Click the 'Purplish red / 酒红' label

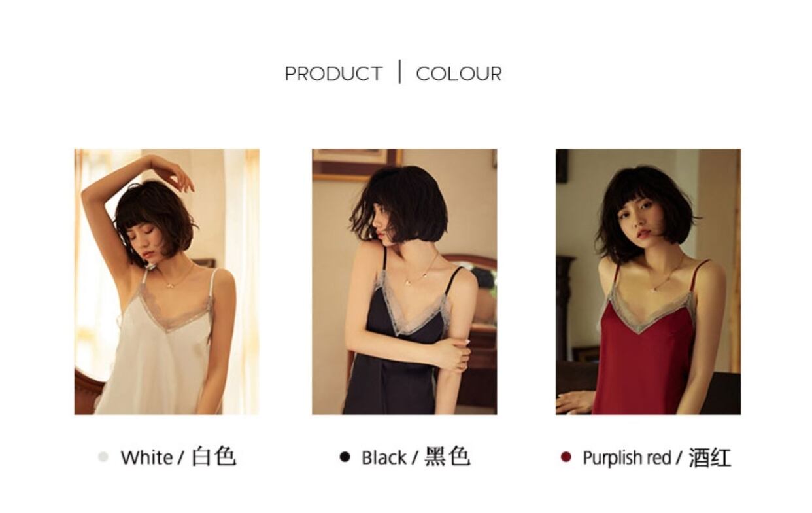click(656, 457)
